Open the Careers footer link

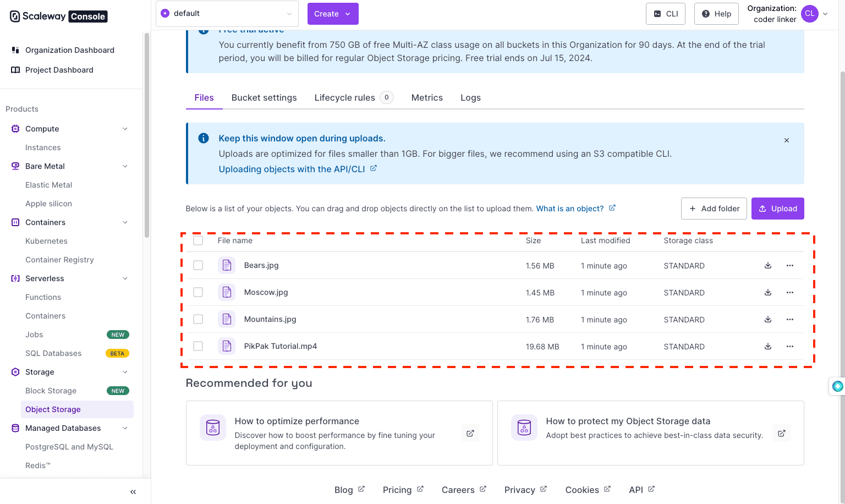tap(464, 490)
